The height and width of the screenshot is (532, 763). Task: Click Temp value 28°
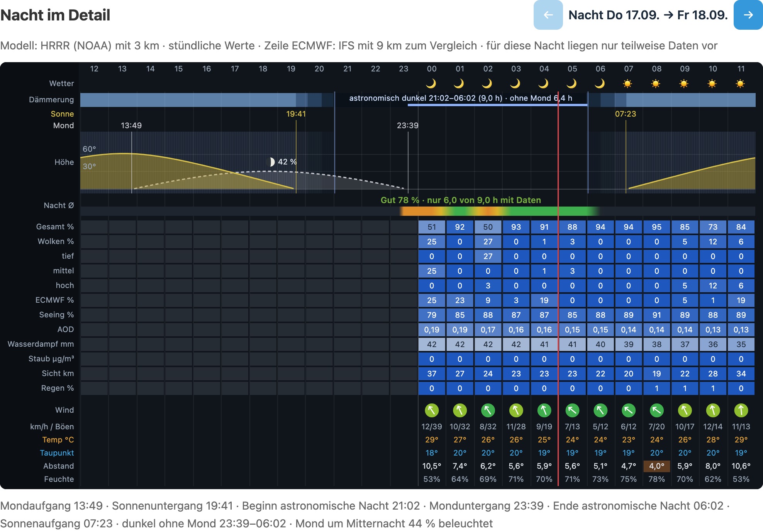click(713, 440)
